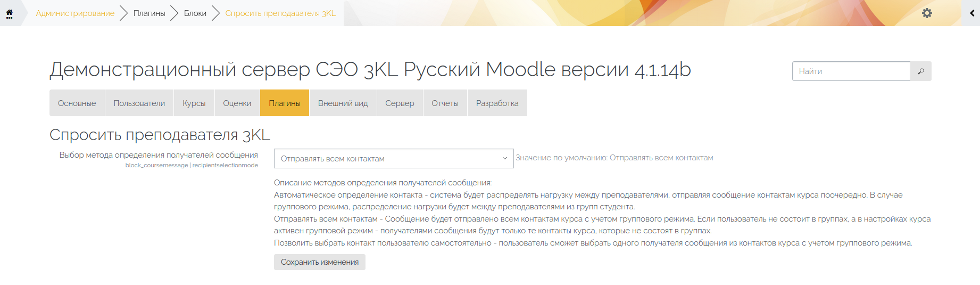This screenshot has height=285, width=980.
Task: Click 'Значение по умолчанию' default value text
Action: (x=614, y=158)
